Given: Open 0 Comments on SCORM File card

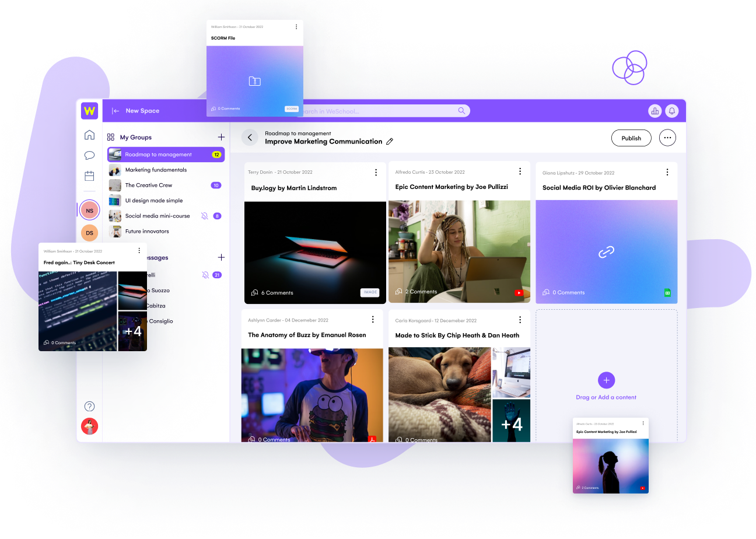Looking at the screenshot, I should coord(225,108).
